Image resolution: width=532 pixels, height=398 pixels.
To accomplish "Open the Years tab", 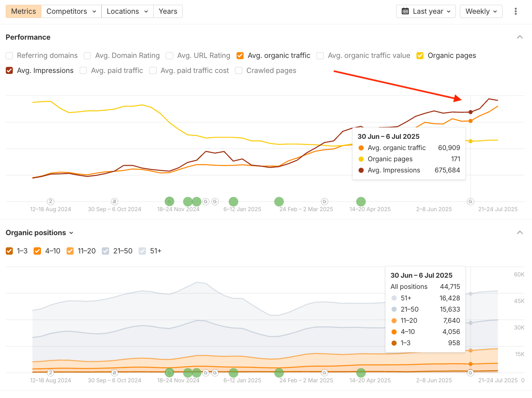I will (x=168, y=12).
